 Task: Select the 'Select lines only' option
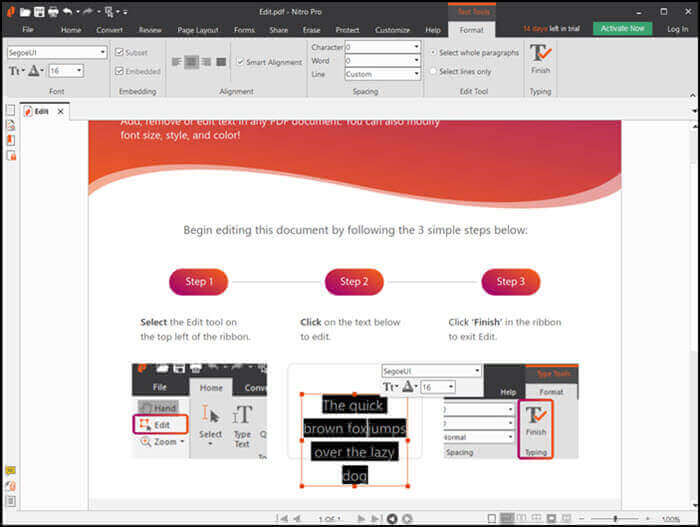coord(432,72)
